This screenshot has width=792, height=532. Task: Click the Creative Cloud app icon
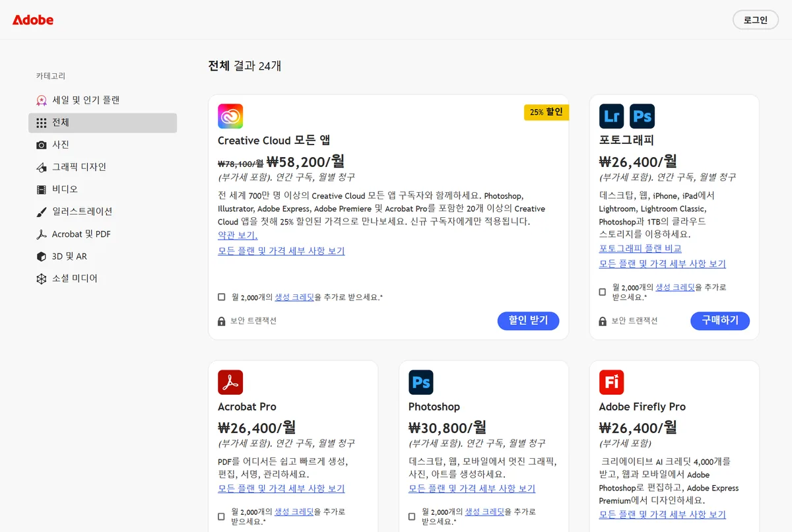230,116
